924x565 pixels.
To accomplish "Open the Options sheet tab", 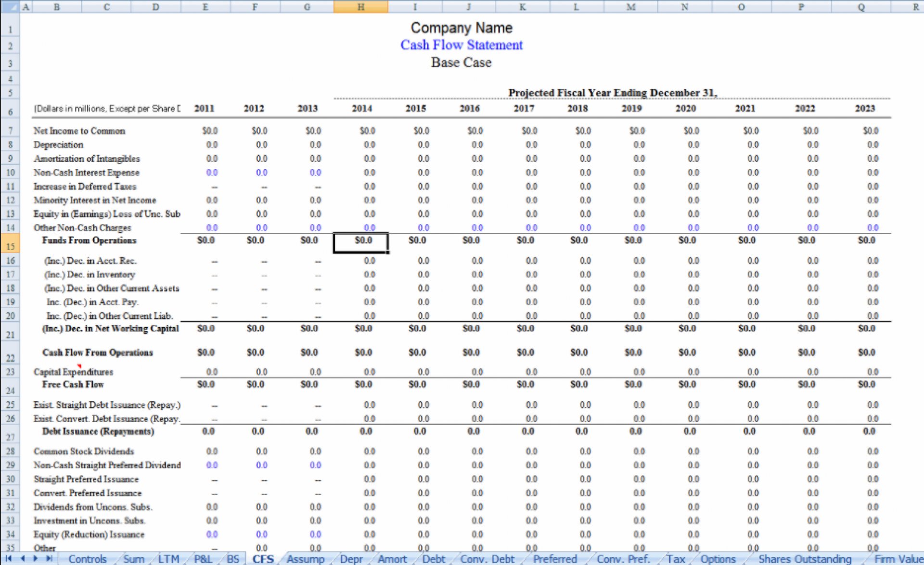I will coord(718,559).
